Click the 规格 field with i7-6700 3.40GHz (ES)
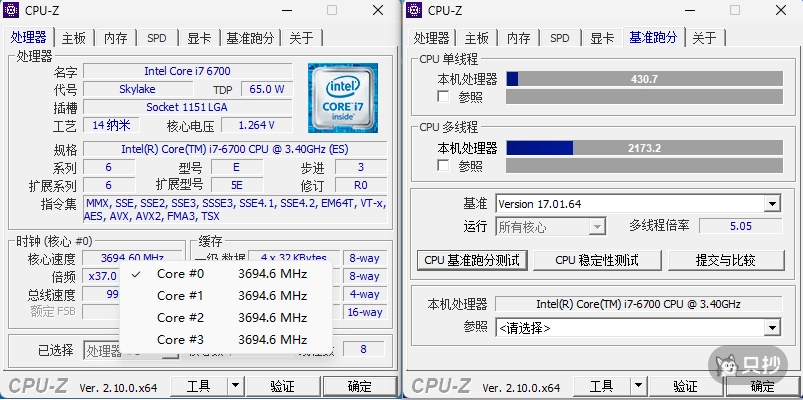This screenshot has width=803, height=400. tap(235, 149)
